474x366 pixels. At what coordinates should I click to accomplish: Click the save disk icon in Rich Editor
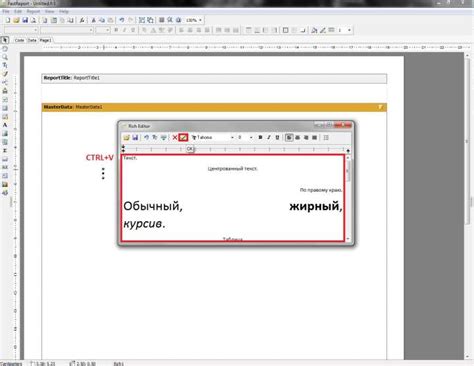click(x=135, y=137)
